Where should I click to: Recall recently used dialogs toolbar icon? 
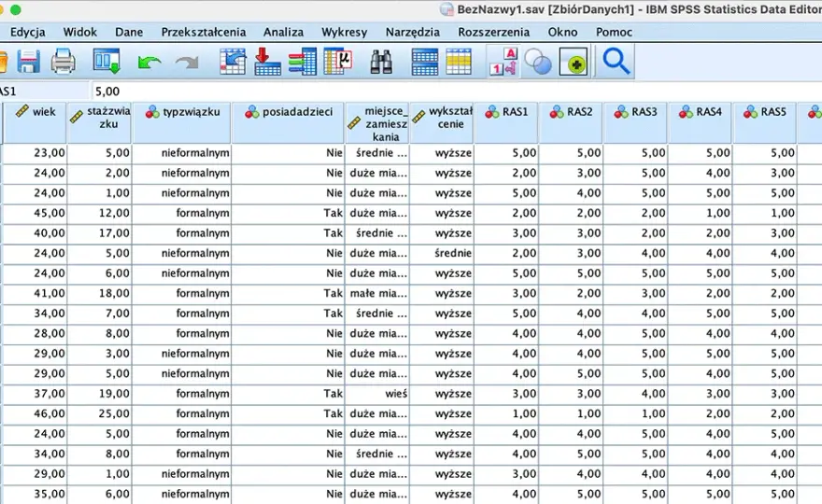pyautogui.click(x=106, y=62)
